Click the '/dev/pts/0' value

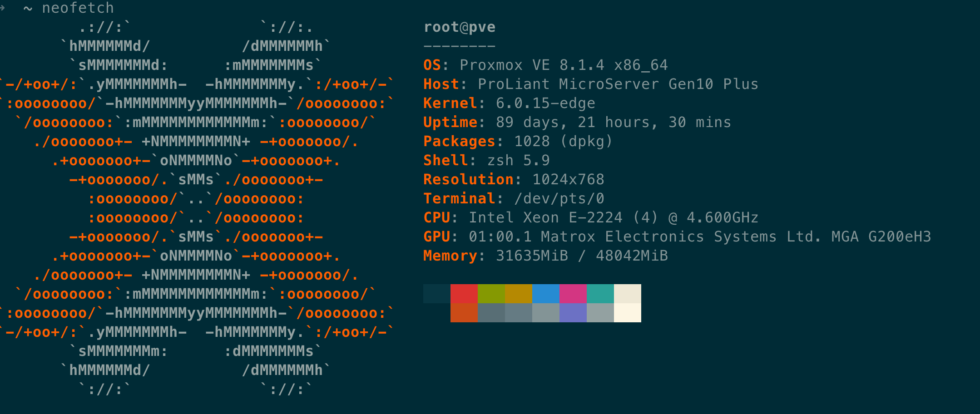559,199
